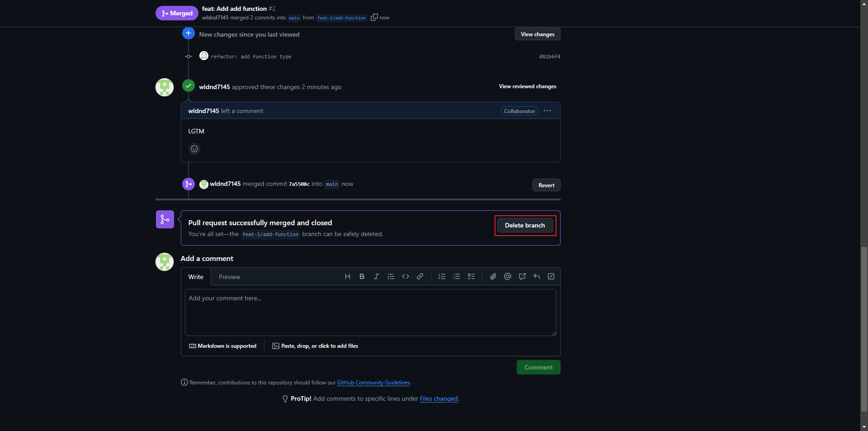868x431 pixels.
Task: Open commit author avatar for refactor commit
Action: click(x=204, y=56)
